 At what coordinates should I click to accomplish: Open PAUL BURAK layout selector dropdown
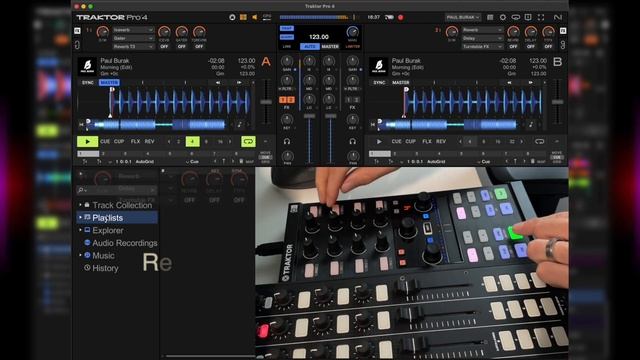point(462,18)
